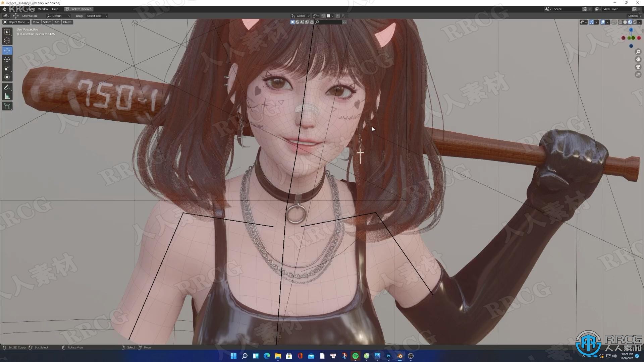Activate the 3D Cursor tool
Screen dimensions: 644x362
pyautogui.click(x=7, y=41)
